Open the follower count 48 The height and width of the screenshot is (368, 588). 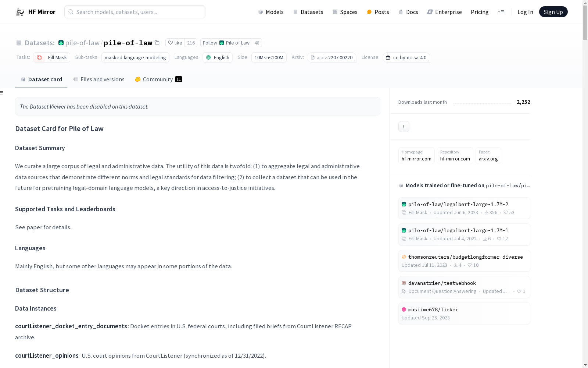(257, 43)
